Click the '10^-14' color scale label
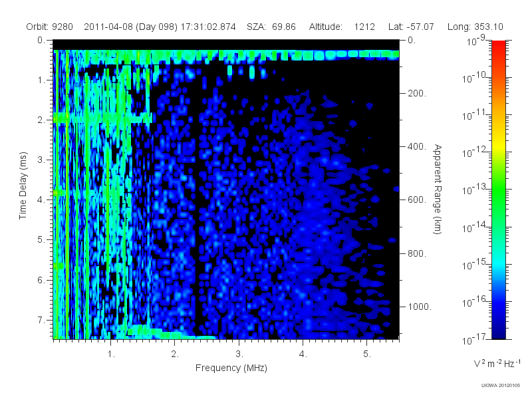 tap(475, 227)
